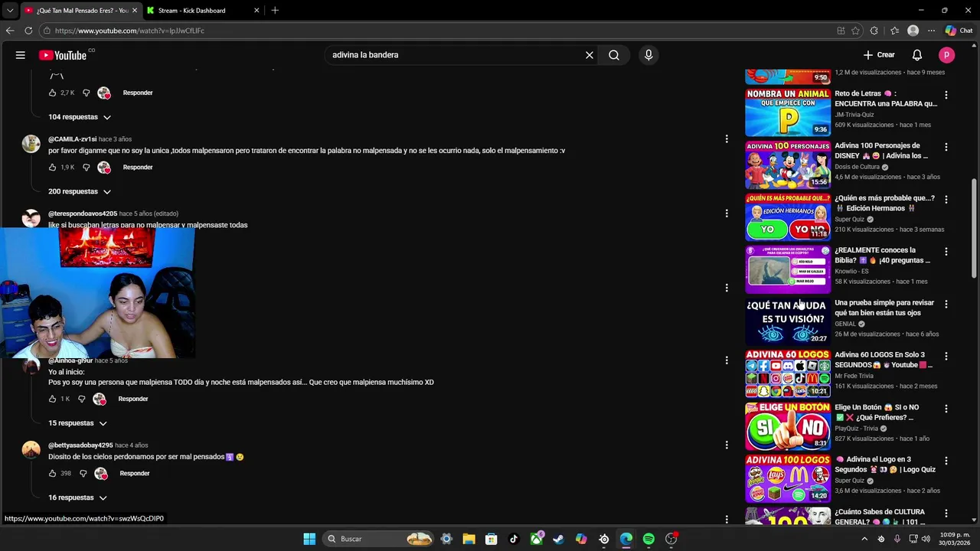This screenshot has height=551, width=980.
Task: Reply to the @CAMILA-zv1si comment
Action: 138,167
